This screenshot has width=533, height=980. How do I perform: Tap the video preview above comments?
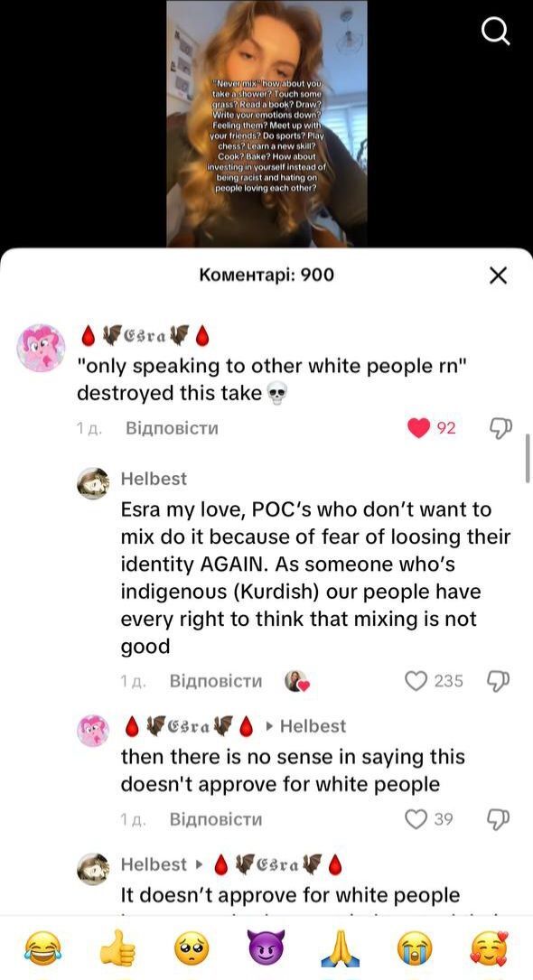tap(266, 124)
